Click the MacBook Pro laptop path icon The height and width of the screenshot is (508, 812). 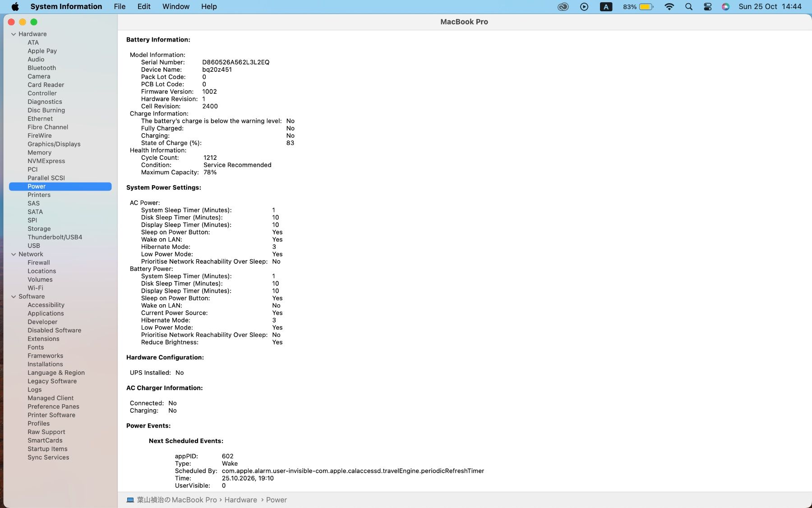tap(130, 500)
